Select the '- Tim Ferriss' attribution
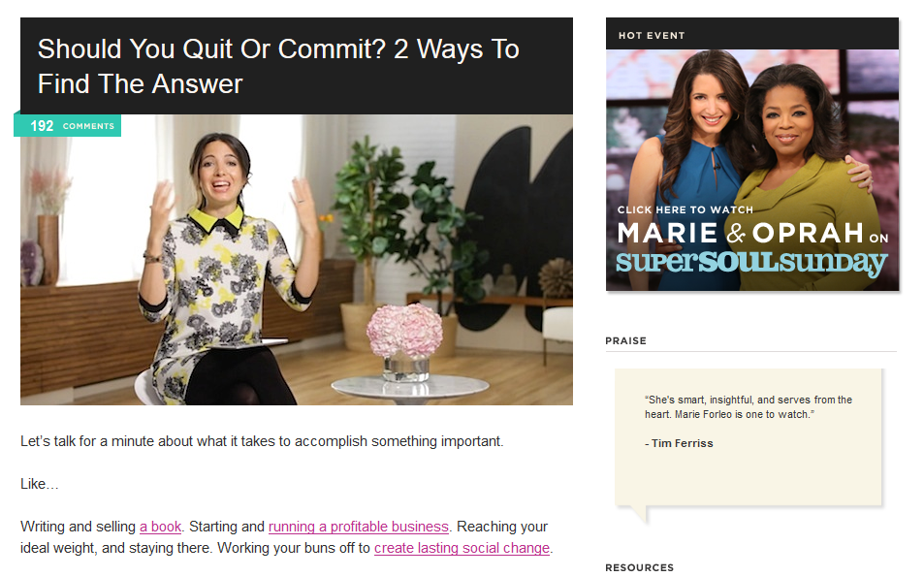 point(679,443)
